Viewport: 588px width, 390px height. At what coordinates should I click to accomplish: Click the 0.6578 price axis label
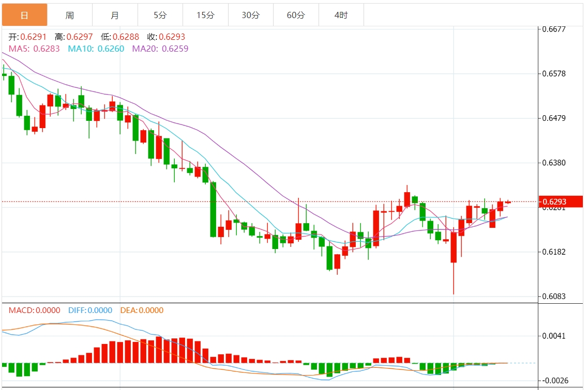554,73
